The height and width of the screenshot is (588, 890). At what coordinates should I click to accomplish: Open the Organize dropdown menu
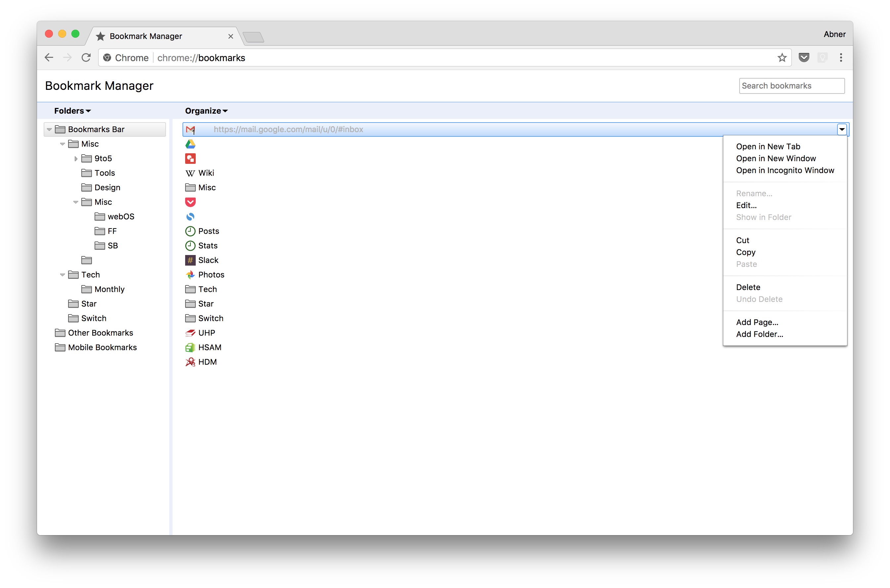[206, 111]
